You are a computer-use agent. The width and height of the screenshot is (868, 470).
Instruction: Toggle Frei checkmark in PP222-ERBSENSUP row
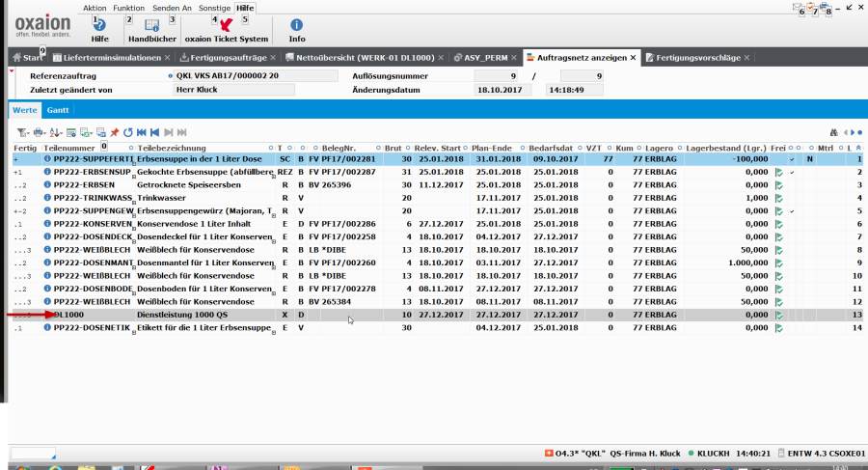792,173
